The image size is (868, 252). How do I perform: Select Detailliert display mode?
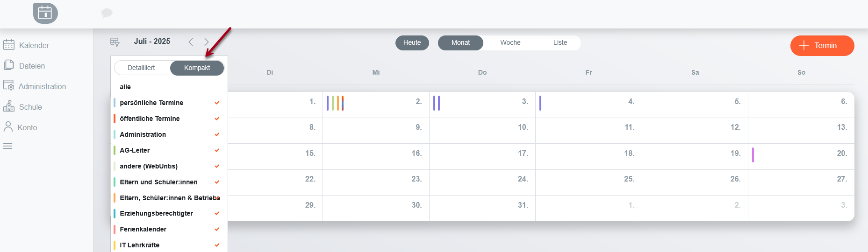click(x=141, y=68)
